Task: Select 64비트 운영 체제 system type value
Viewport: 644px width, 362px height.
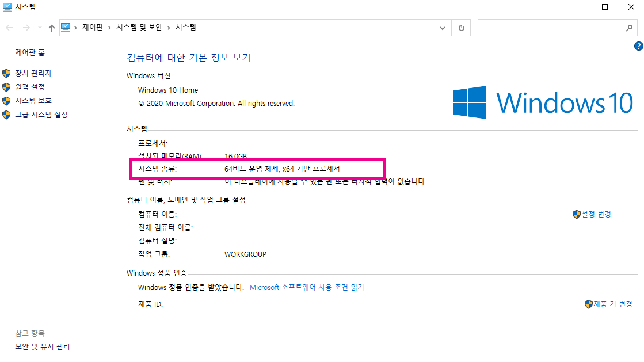Action: 282,169
